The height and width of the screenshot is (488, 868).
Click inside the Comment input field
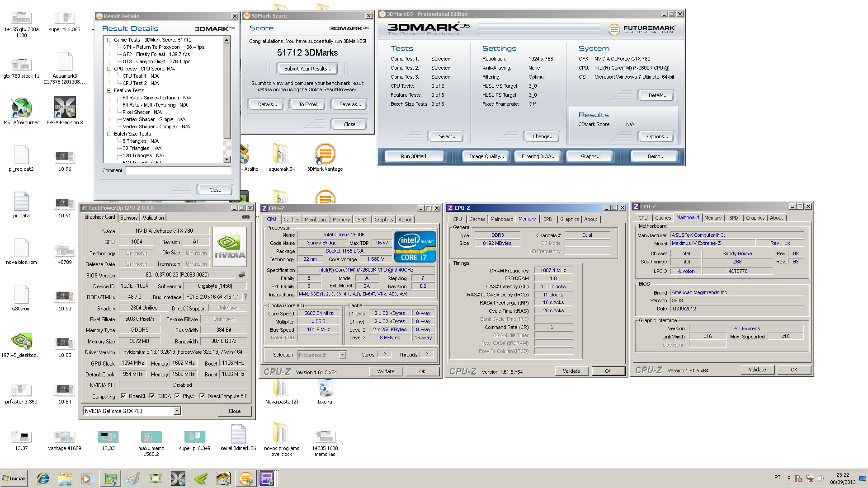(x=178, y=170)
